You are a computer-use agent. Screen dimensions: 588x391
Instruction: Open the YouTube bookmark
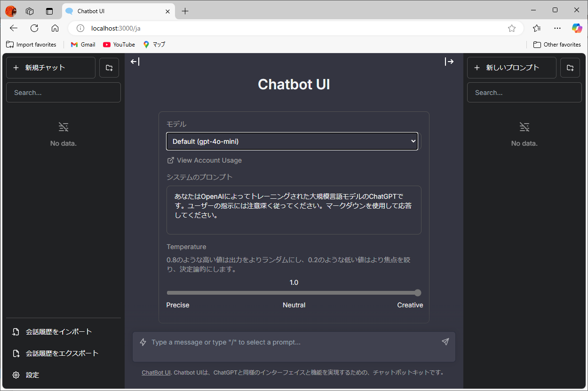(x=119, y=45)
